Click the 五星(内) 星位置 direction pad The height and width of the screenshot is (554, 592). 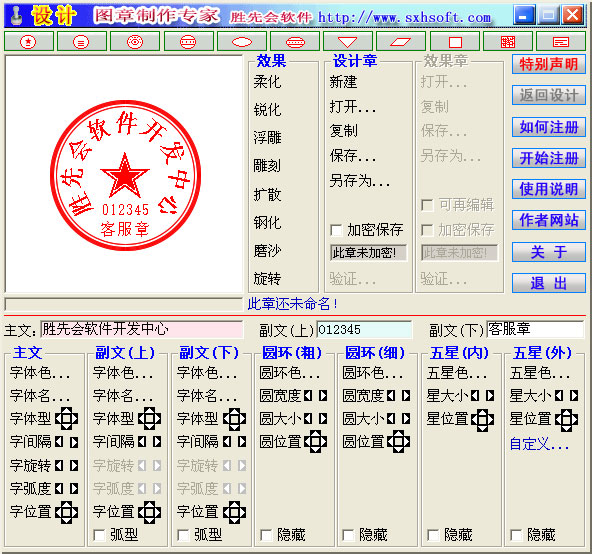(483, 420)
